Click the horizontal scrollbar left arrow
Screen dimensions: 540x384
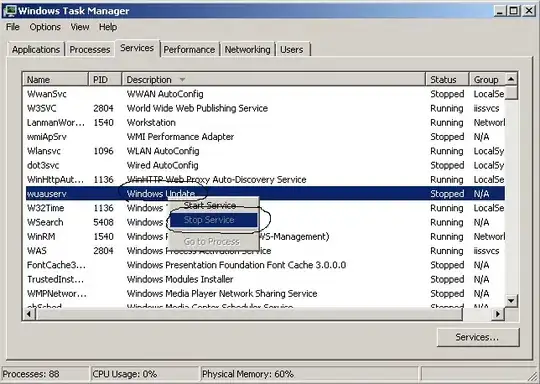pos(29,314)
